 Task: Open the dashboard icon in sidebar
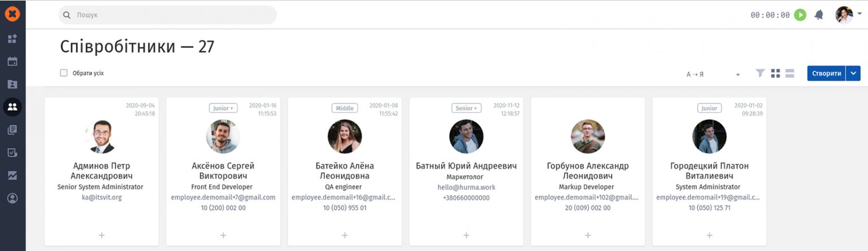tap(12, 39)
